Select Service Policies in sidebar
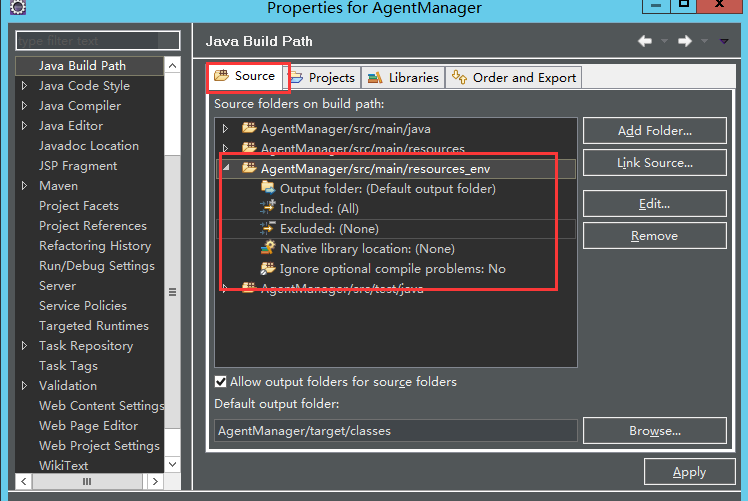 pyautogui.click(x=83, y=306)
